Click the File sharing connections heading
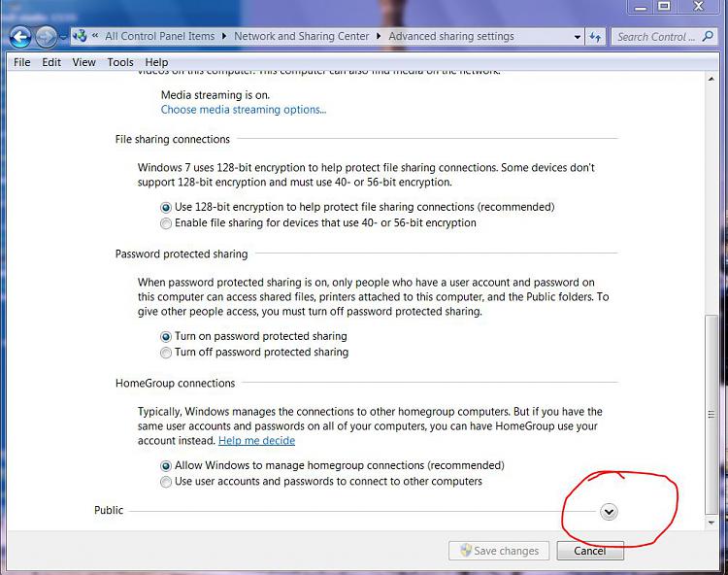This screenshot has width=728, height=575. click(x=172, y=139)
